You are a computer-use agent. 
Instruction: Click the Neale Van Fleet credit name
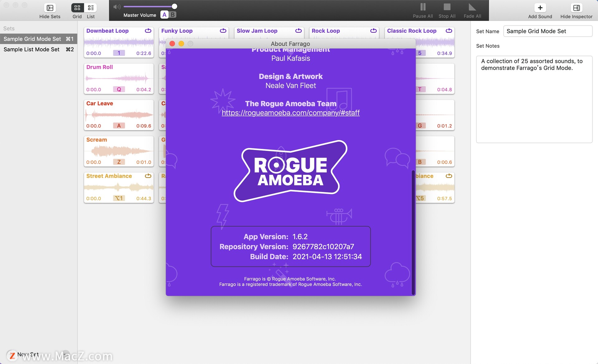pyautogui.click(x=291, y=86)
